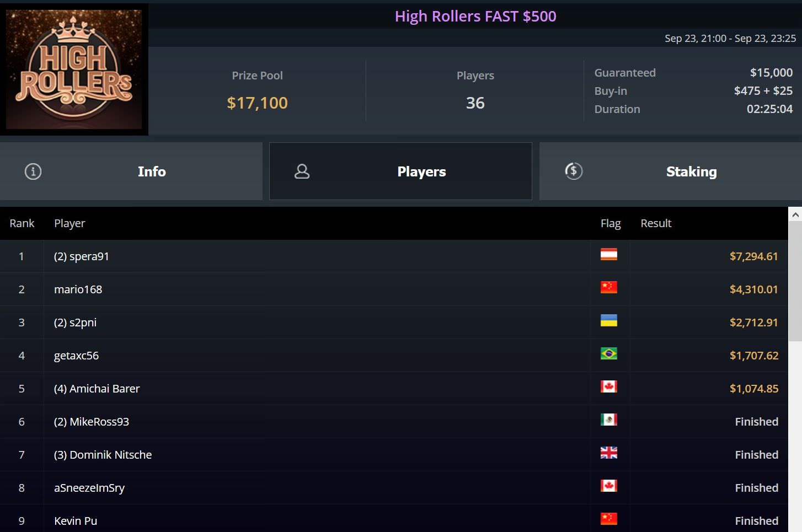The width and height of the screenshot is (802, 532).
Task: Click the Austrian flag for spera91
Action: (608, 255)
